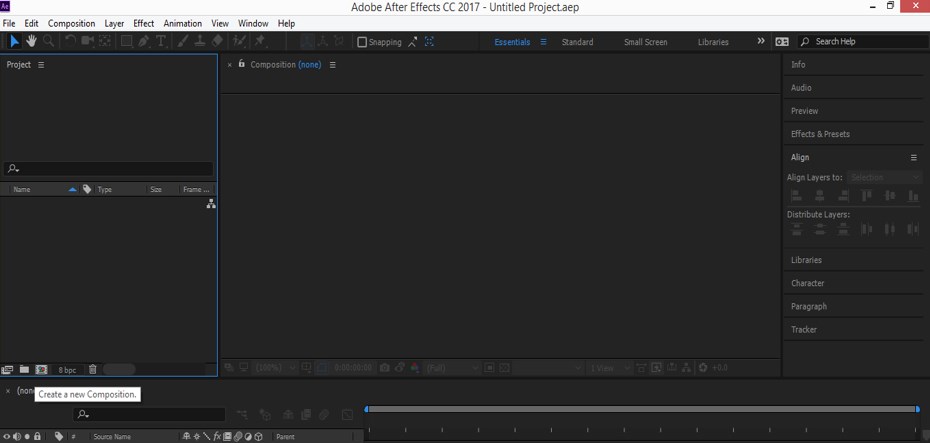Toggle the timeline lock column switch
Viewport: 930px width, 443px height.
pyautogui.click(x=37, y=436)
